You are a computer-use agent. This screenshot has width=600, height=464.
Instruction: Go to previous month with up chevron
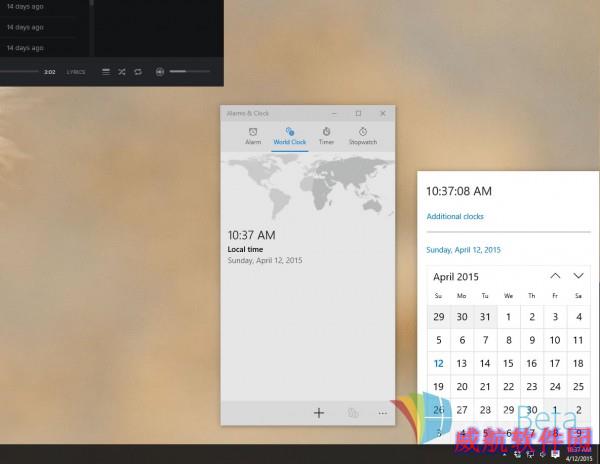pos(555,276)
